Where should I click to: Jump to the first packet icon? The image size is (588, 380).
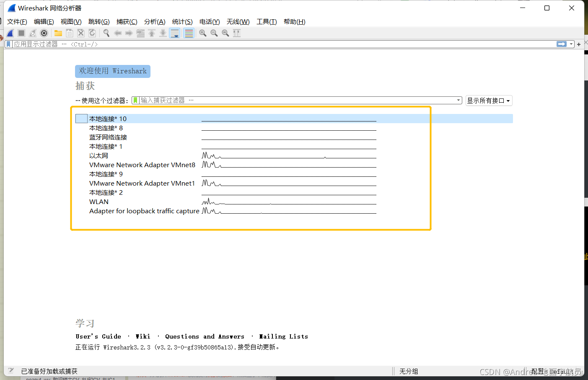coord(152,33)
